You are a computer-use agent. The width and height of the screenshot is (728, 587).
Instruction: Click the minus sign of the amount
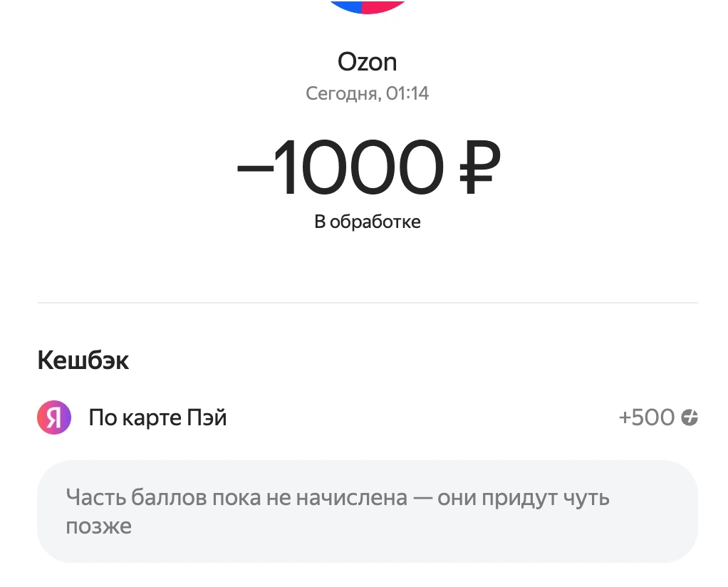[x=255, y=170]
